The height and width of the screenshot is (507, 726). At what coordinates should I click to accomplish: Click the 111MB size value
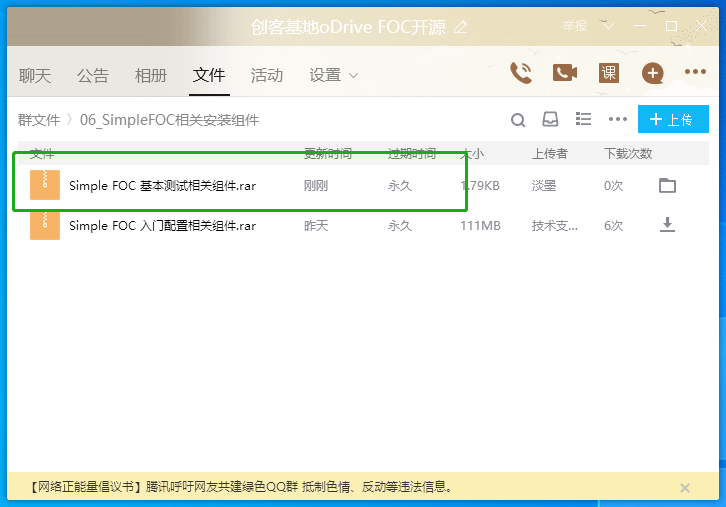pyautogui.click(x=480, y=226)
